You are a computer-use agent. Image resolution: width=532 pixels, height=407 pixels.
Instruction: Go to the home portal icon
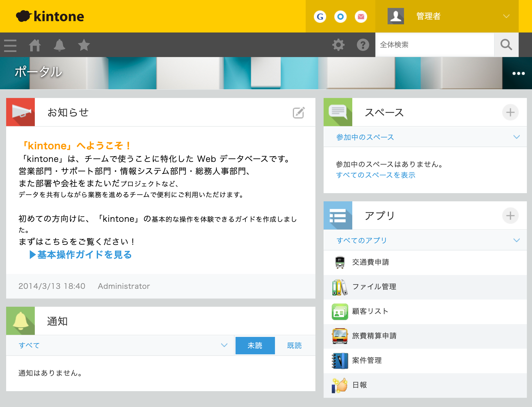click(x=35, y=45)
